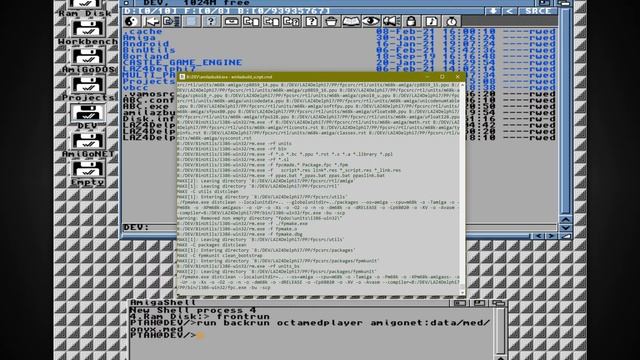
Task: Open the AmiGoDOS disk icon
Action: click(87, 60)
